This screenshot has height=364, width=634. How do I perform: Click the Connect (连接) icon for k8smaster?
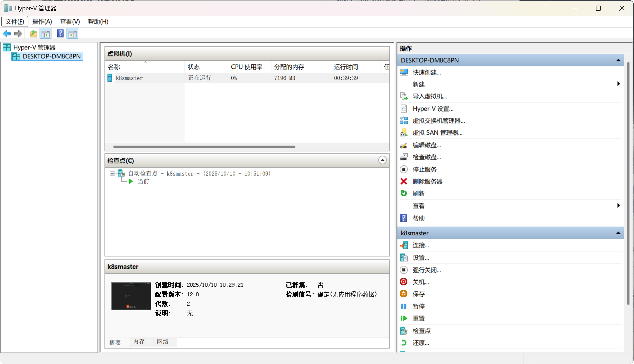[x=404, y=245]
